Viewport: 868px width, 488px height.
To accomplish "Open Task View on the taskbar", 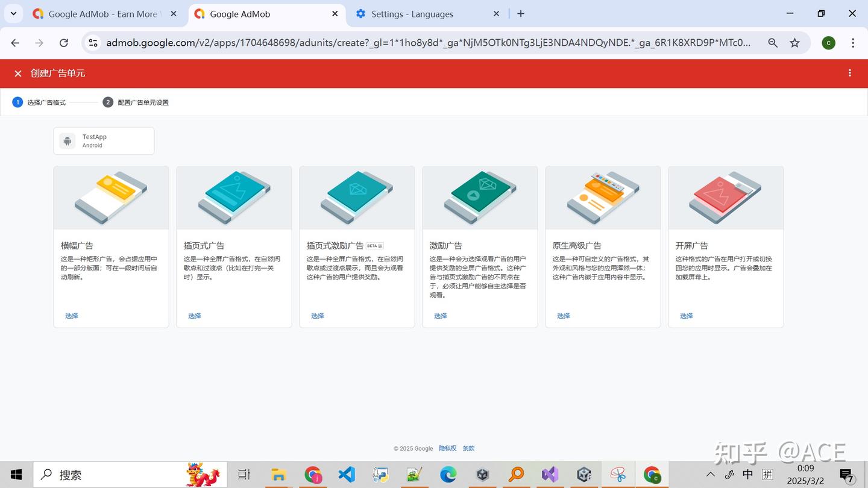I will point(244,475).
